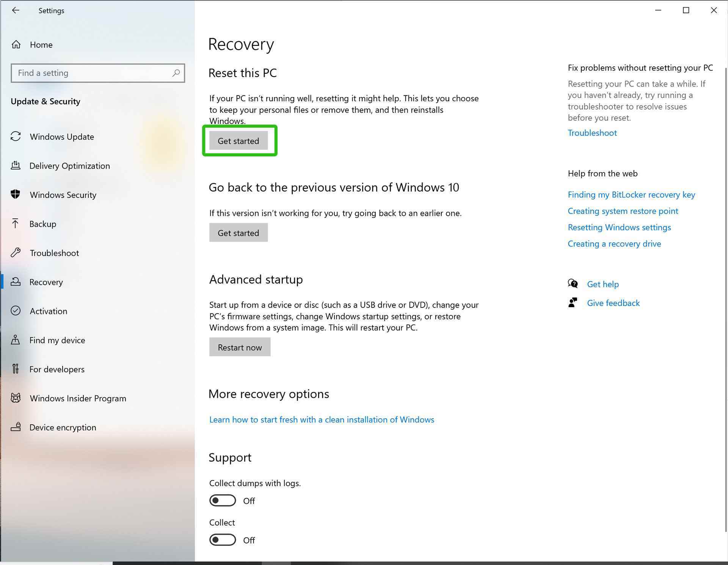Image resolution: width=728 pixels, height=565 pixels.
Task: Click the Home icon in sidebar
Action: tap(17, 44)
